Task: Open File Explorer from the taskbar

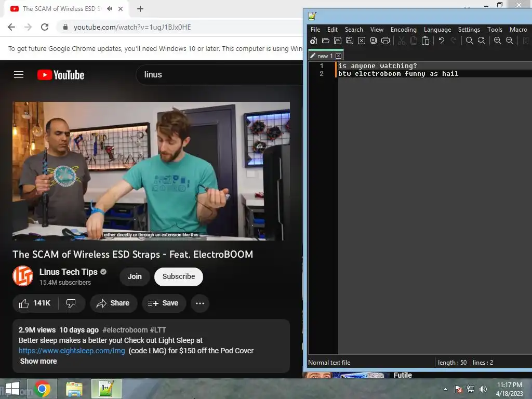Action: [74, 389]
